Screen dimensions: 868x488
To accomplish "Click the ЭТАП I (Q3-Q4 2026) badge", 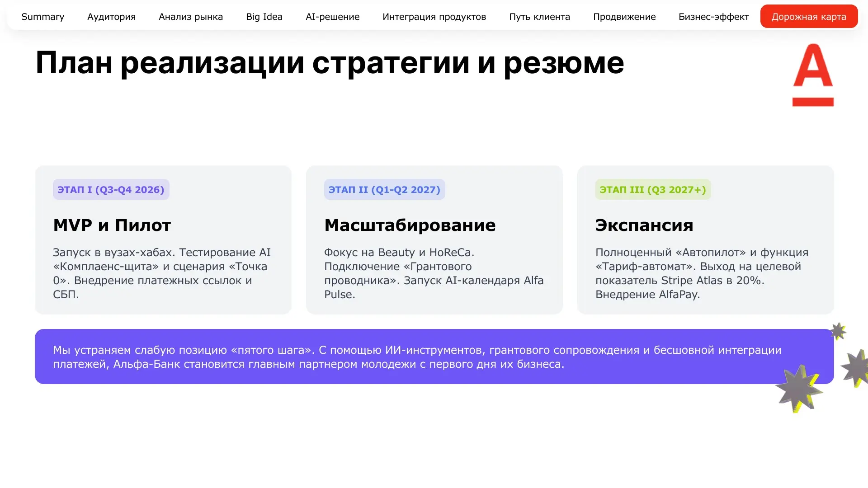I will click(111, 190).
